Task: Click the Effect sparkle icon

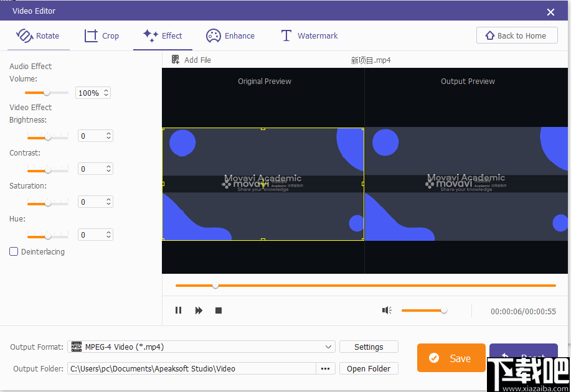Action: point(149,35)
